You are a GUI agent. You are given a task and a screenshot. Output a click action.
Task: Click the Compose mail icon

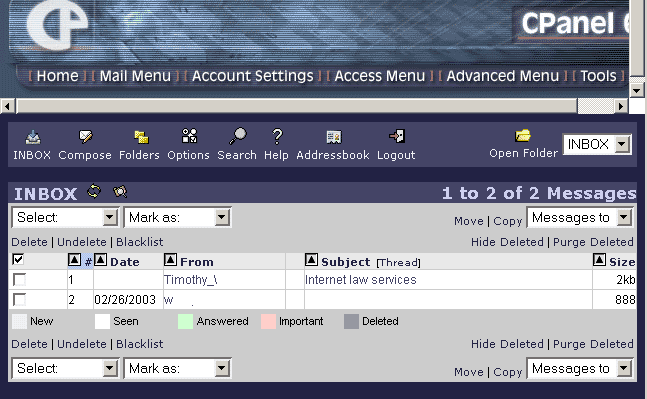tap(85, 137)
